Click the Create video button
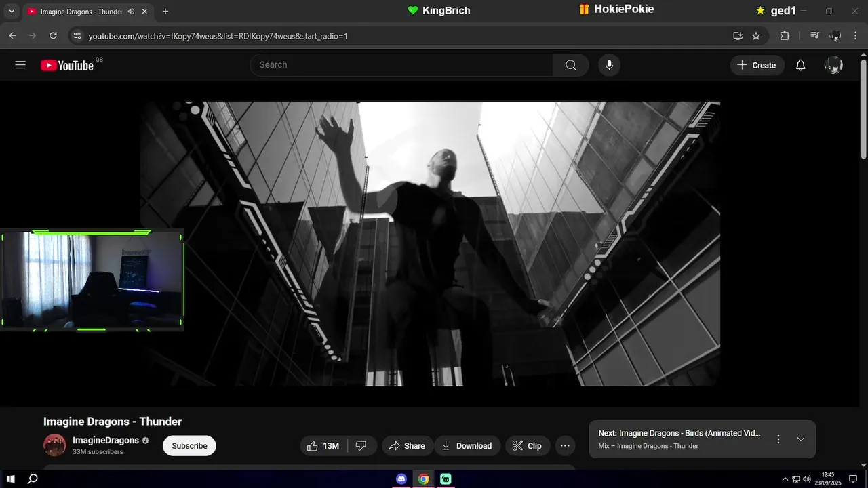 pos(757,65)
